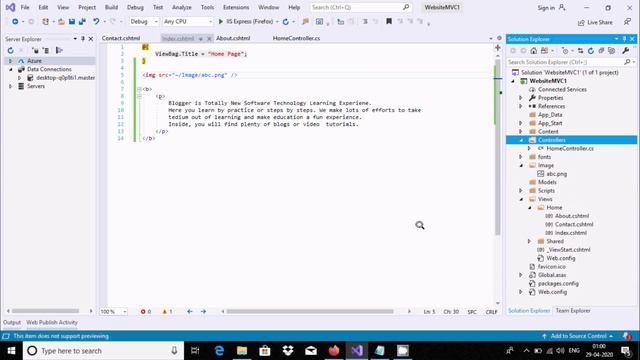
Task: Navigate backward with left arrow in editor footer
Action: [190, 311]
